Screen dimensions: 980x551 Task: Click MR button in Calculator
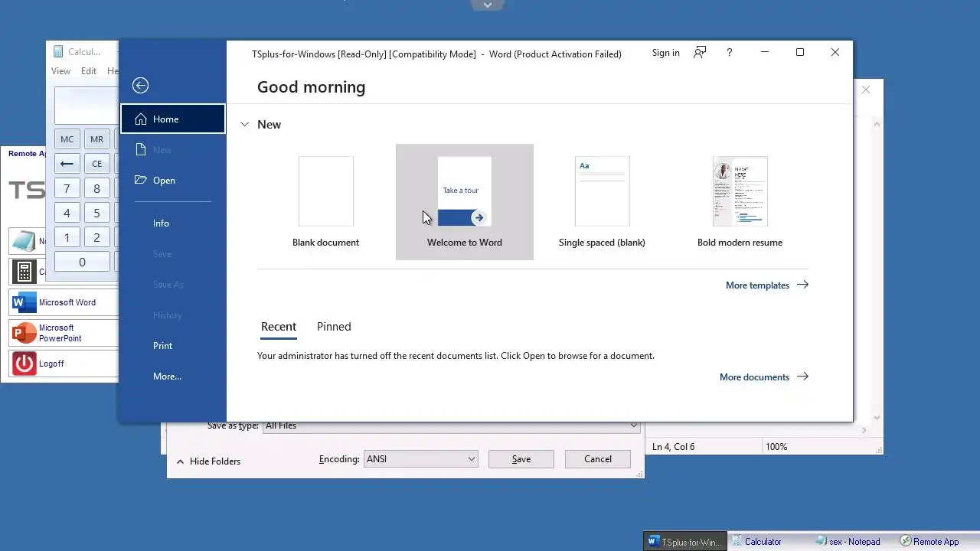point(96,139)
